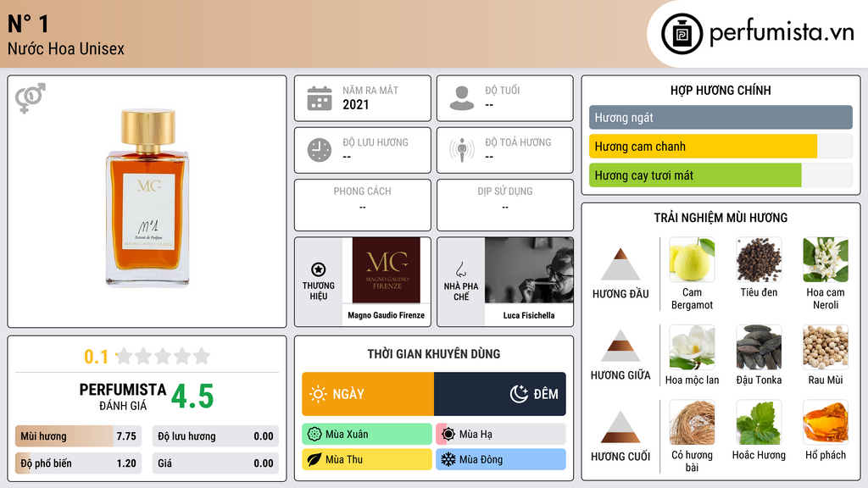Click the 2021 release year value
The image size is (868, 488).
(x=355, y=104)
